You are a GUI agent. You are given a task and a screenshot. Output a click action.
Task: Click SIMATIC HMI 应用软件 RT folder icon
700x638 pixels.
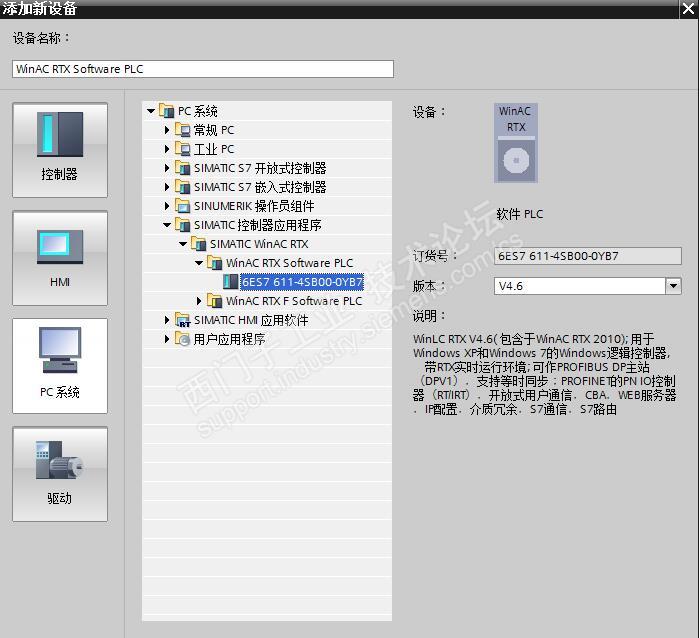[183, 320]
